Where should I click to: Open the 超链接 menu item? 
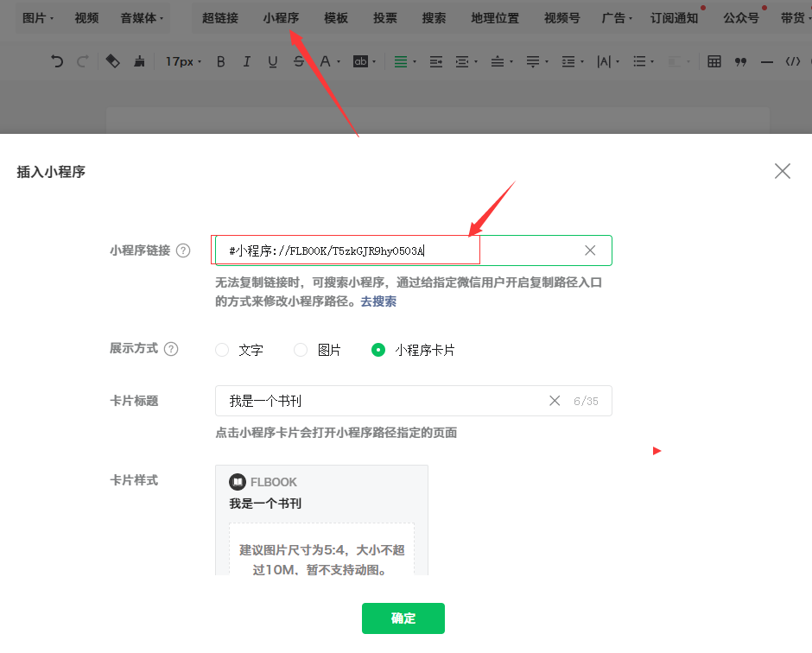219,18
